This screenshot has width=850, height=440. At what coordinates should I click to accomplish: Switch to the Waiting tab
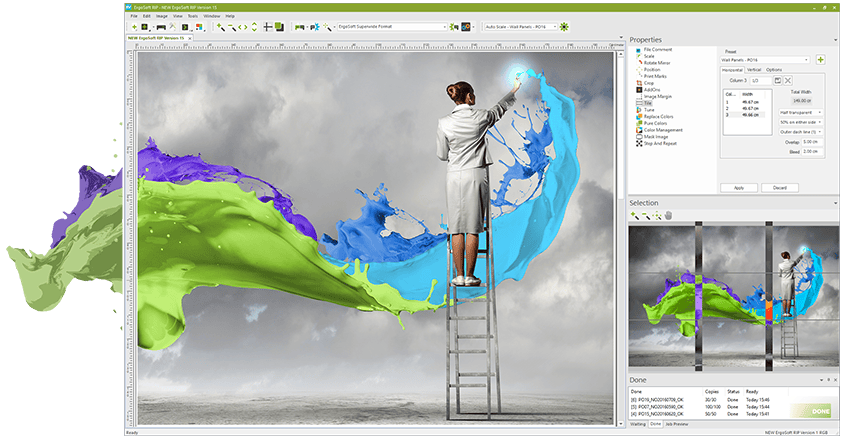tap(638, 424)
